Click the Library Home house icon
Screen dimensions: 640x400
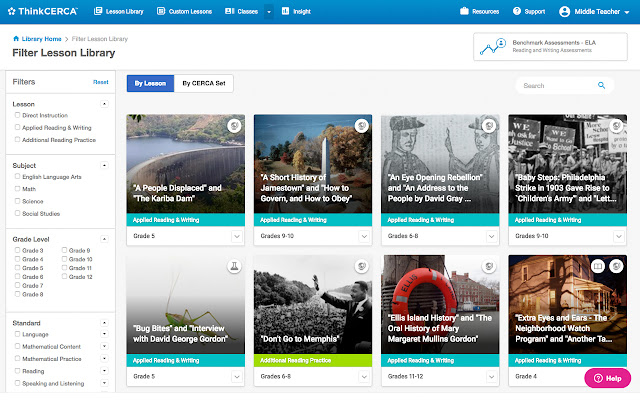tap(16, 38)
